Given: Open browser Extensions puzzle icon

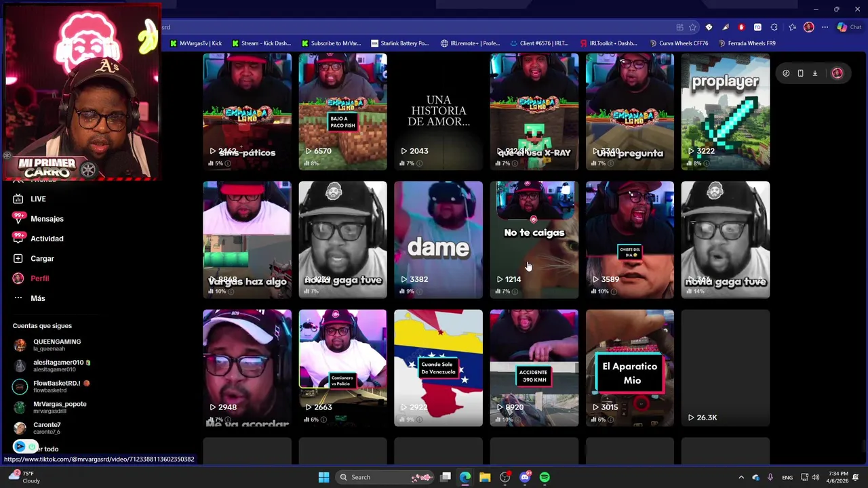Looking at the screenshot, I should (x=775, y=27).
